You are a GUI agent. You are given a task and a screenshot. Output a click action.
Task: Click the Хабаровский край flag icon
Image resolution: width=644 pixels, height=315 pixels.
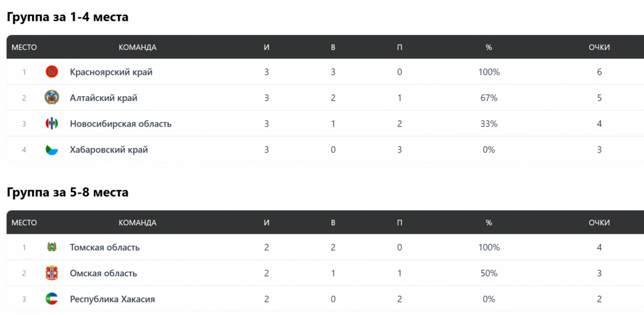coord(52,150)
